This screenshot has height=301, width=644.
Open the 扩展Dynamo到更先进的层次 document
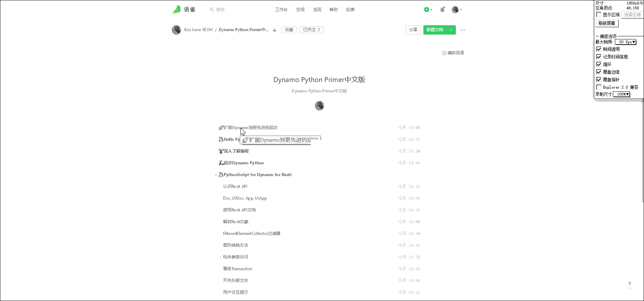251,128
